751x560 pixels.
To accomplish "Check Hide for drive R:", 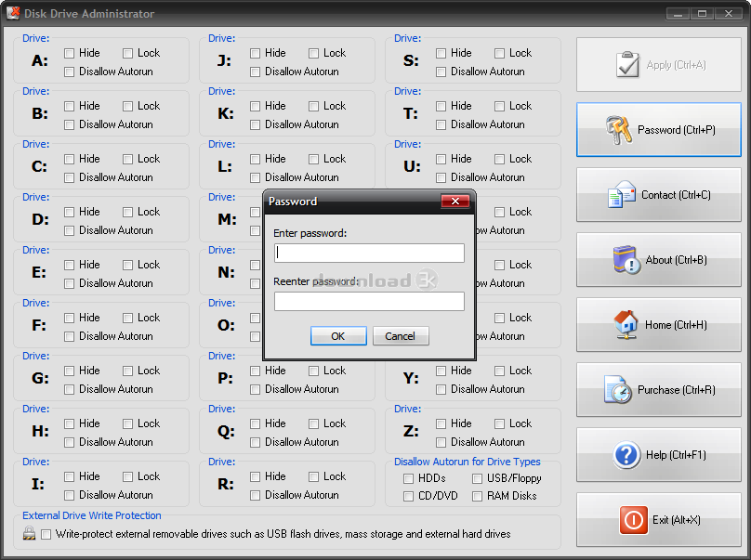I will [x=256, y=476].
